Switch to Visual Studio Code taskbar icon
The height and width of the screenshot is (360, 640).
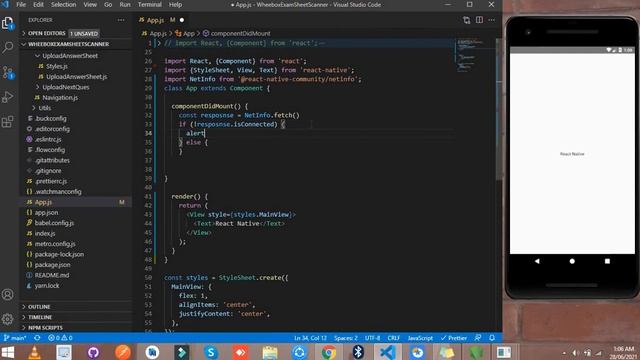coord(387,352)
